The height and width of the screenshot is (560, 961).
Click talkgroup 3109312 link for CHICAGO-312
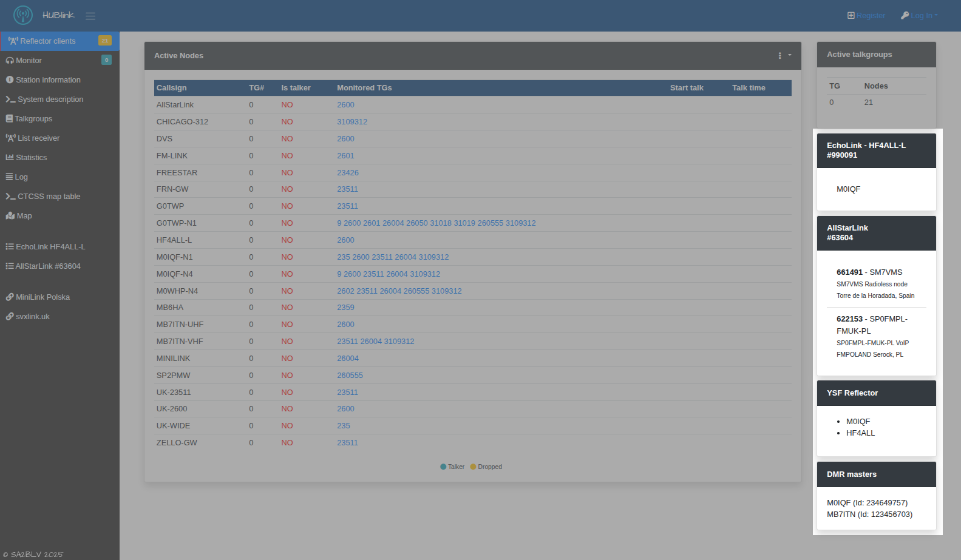coord(352,122)
